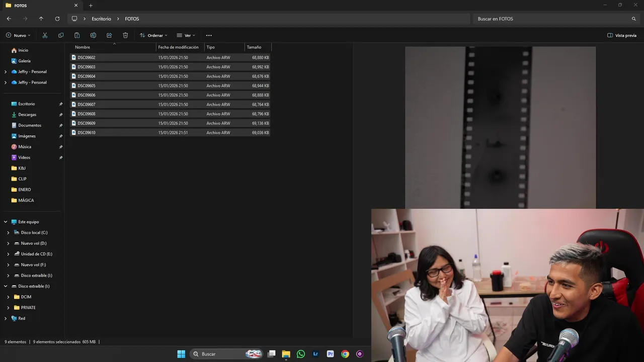Click the search magnifier icon in Buscar en FOTOS
644x362 pixels.
click(634, 19)
